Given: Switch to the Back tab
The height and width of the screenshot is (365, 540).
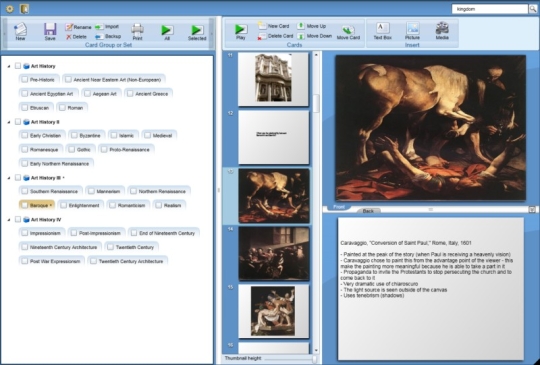Looking at the screenshot, I should coord(368,211).
